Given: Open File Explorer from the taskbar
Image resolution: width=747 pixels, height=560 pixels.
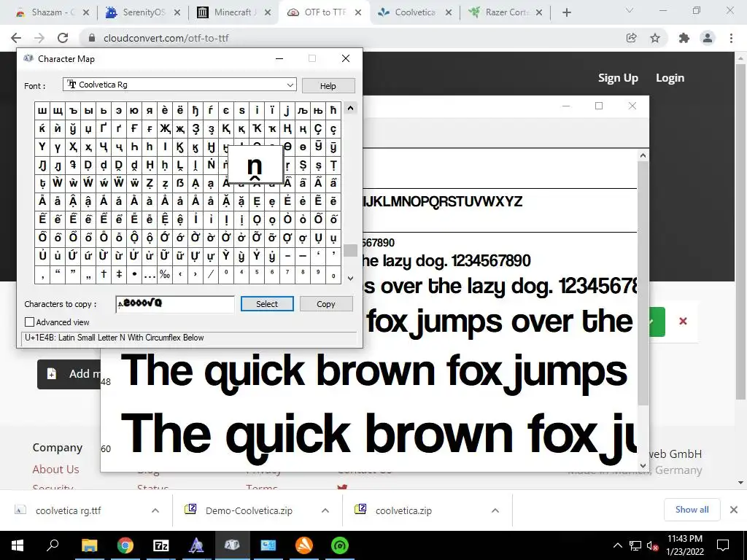Looking at the screenshot, I should pos(89,545).
